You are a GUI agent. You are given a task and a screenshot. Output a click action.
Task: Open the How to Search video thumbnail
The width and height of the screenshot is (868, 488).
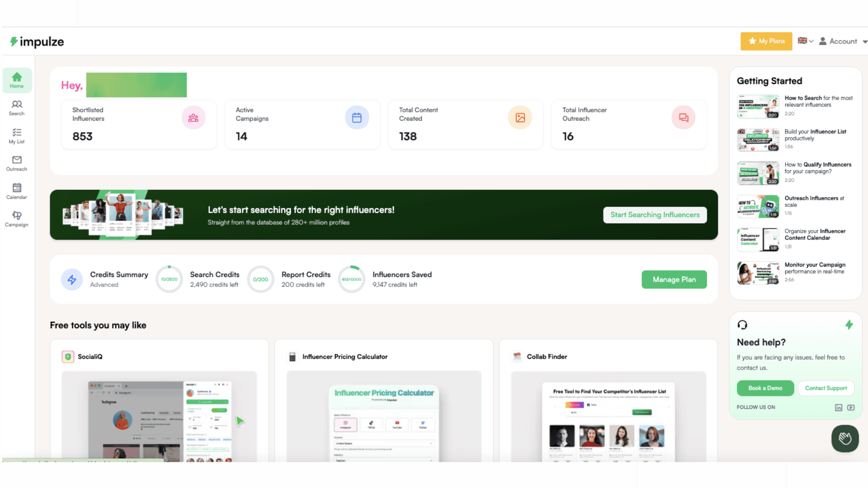[758, 106]
